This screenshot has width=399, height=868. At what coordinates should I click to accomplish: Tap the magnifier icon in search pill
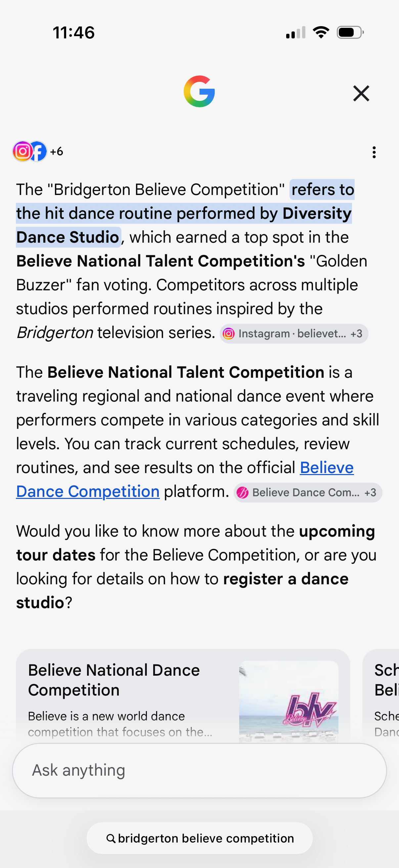(111, 838)
